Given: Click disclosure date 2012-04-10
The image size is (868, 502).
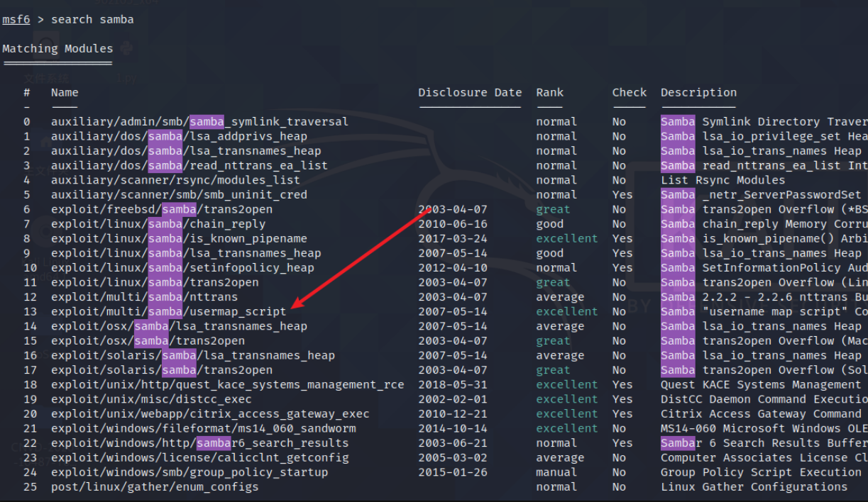Looking at the screenshot, I should [453, 267].
